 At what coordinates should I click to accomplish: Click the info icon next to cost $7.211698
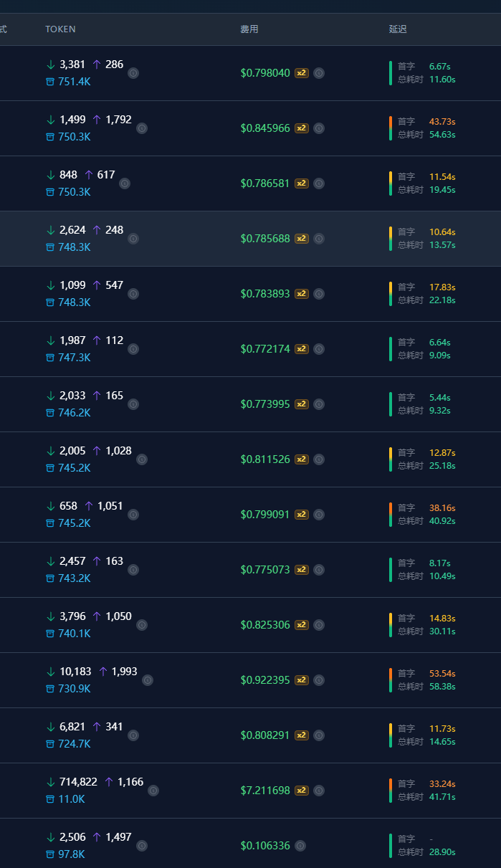pyautogui.click(x=319, y=791)
